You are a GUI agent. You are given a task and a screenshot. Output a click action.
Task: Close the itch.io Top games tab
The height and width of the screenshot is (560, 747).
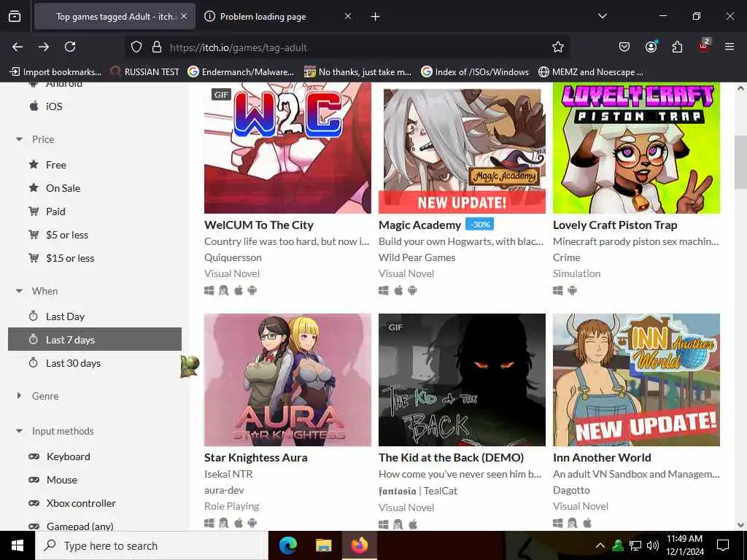(184, 16)
